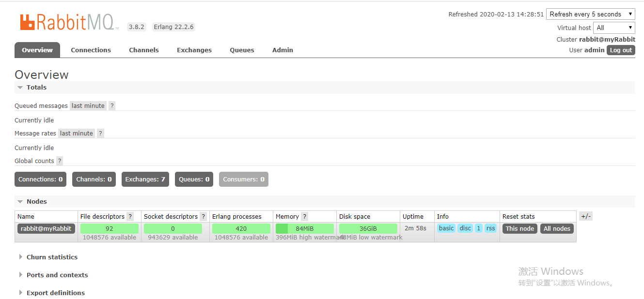644x299 pixels.
Task: Open help for Global counts
Action: 60,161
